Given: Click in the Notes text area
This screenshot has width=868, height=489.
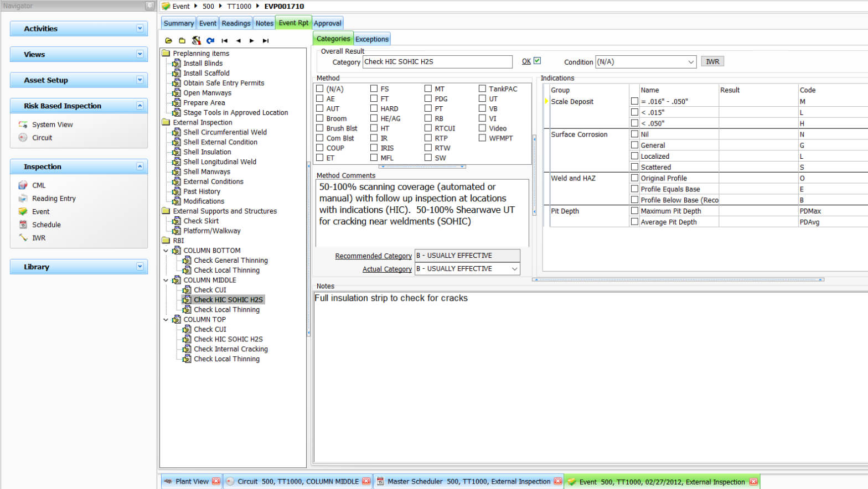Looking at the screenshot, I should [x=587, y=376].
